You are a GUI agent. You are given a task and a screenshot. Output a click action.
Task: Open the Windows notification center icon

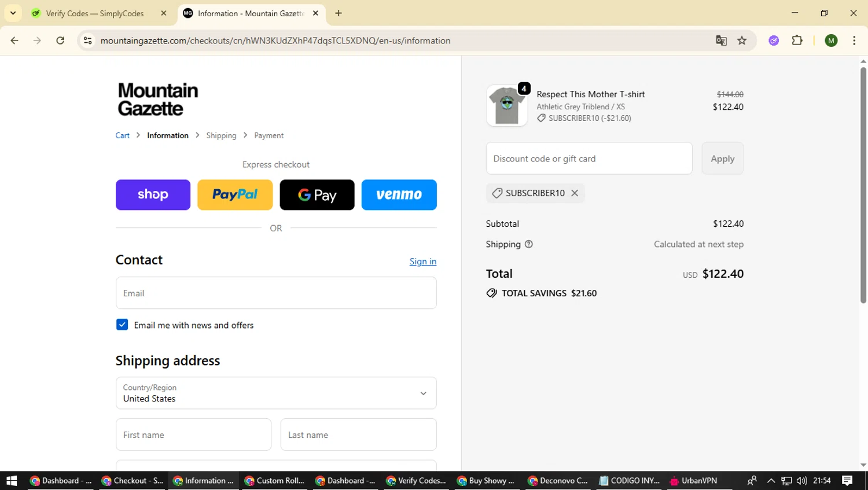tap(847, 481)
